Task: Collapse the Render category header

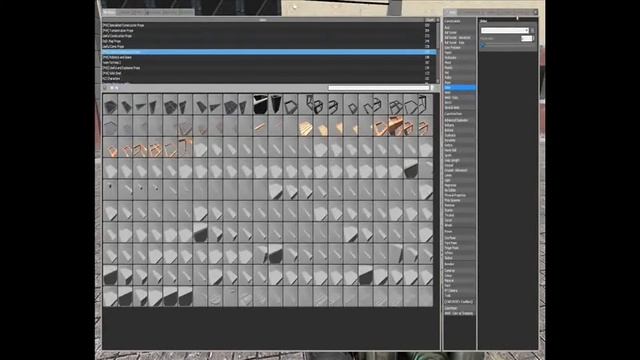Action: click(x=460, y=264)
